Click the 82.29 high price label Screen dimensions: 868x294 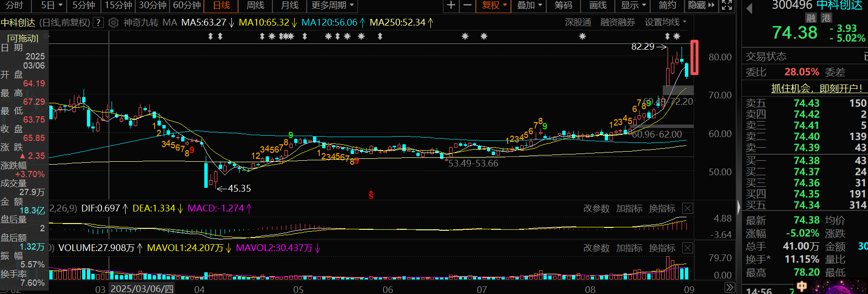coord(643,47)
